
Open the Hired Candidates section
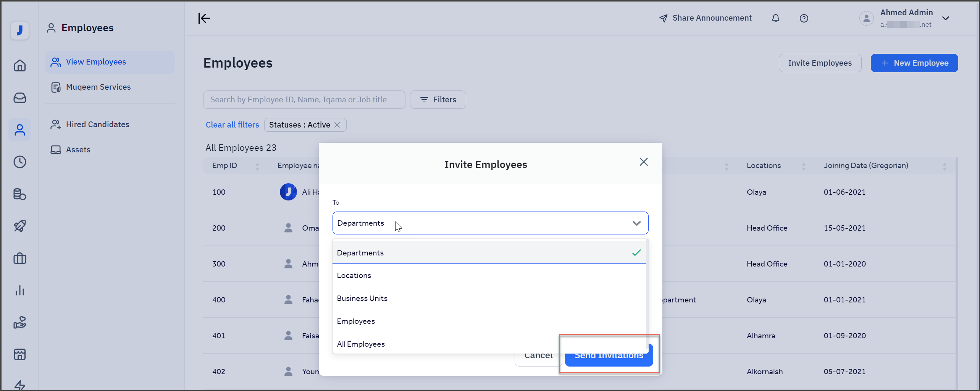(97, 124)
